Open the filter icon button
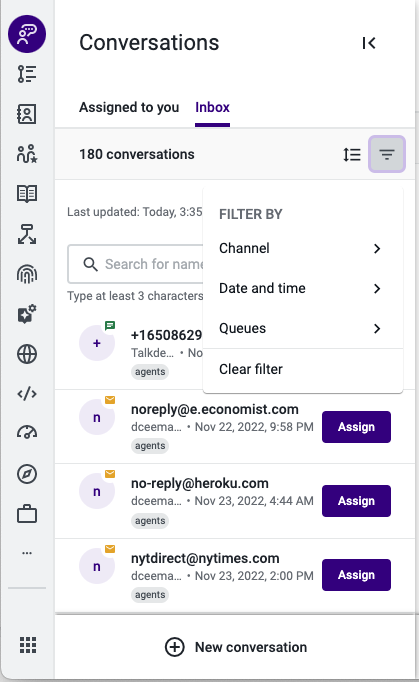419x682 pixels. click(x=387, y=154)
